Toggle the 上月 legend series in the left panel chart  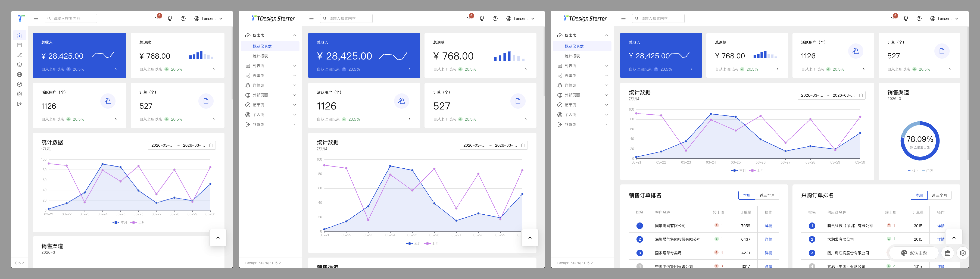click(x=138, y=222)
